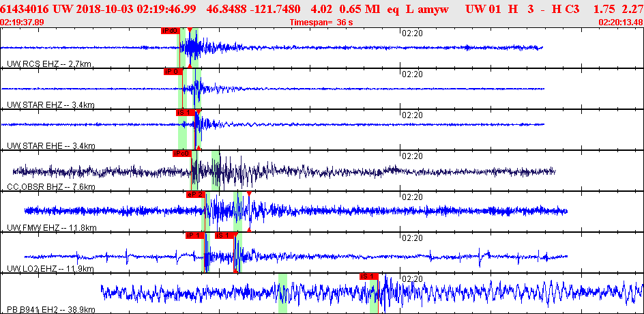644x314 pixels.
Task: Click the first green window on B941 EH2 trace
Action: 282,294
